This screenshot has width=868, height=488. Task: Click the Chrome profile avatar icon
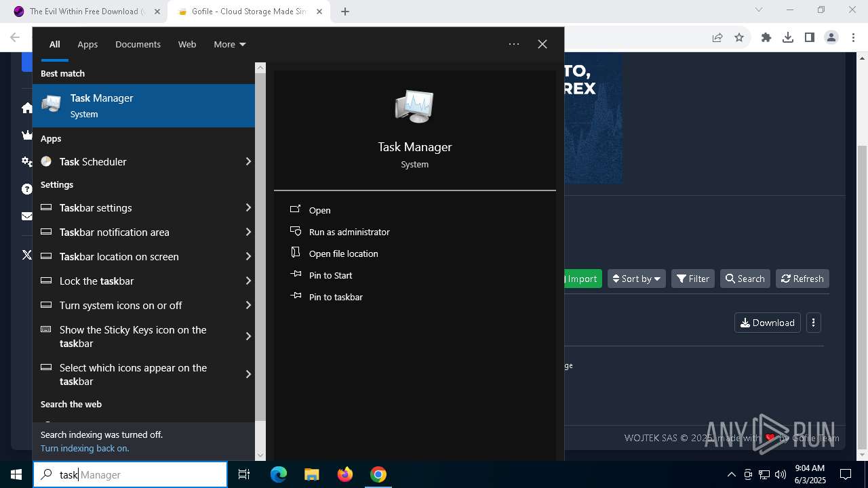831,38
